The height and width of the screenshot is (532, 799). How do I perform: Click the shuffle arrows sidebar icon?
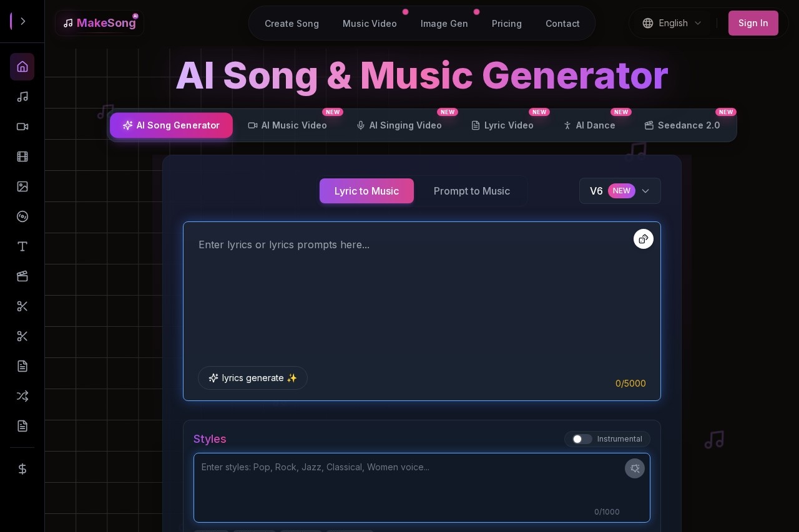coord(22,396)
